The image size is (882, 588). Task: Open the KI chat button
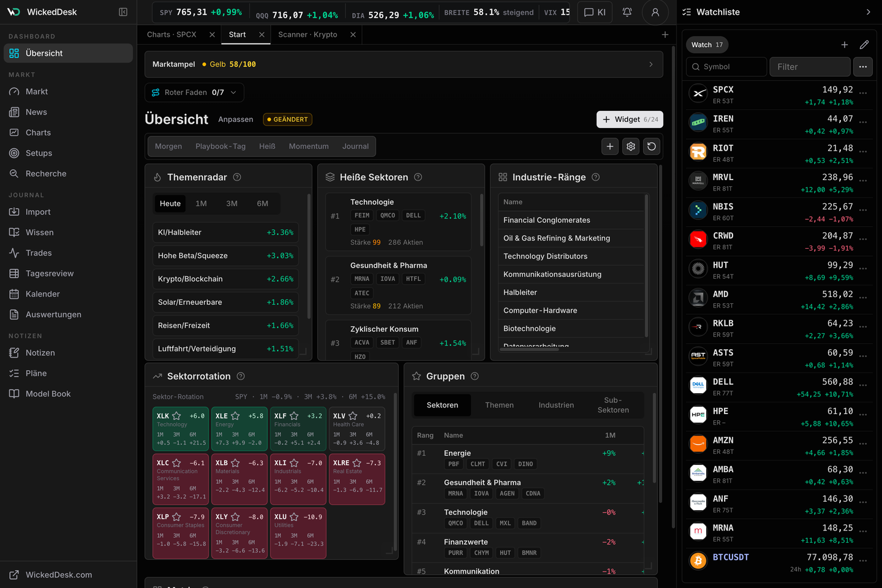[x=595, y=12]
